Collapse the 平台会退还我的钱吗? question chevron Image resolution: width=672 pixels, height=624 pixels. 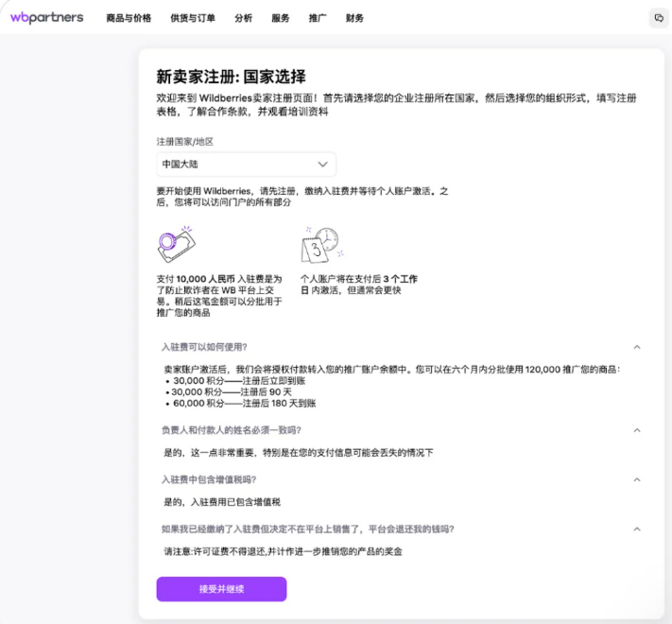click(637, 529)
